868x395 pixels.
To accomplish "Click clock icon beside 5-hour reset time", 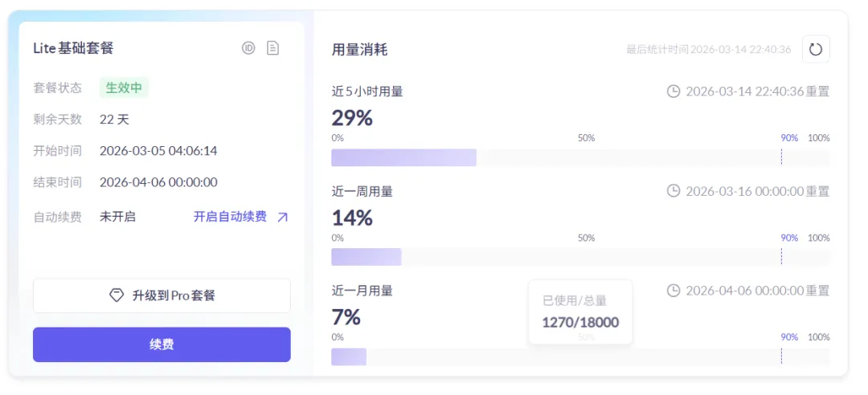I will (674, 92).
